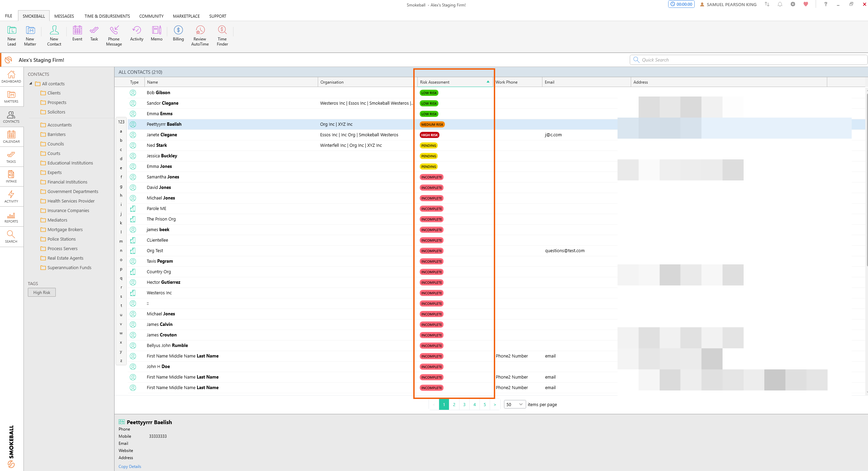
Task: Switch to Time & Disbursements tab
Action: (107, 16)
